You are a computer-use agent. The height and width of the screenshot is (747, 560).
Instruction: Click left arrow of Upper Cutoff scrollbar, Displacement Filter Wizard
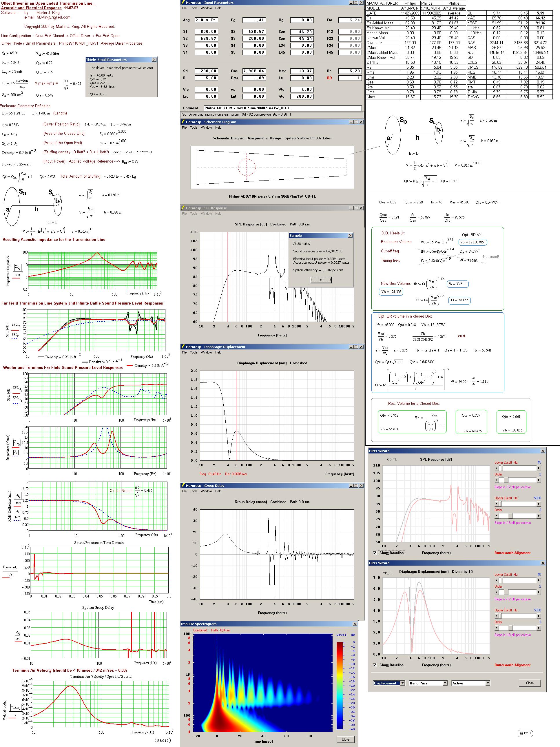click(497, 616)
